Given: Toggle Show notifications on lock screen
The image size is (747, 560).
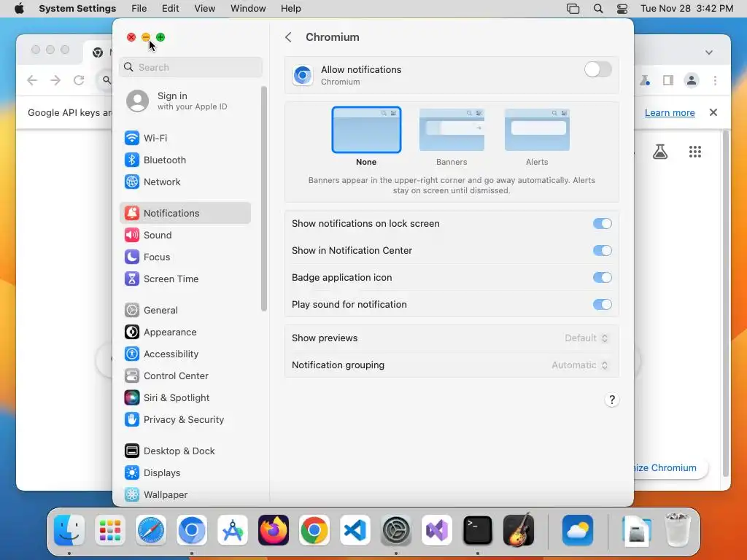Looking at the screenshot, I should tap(602, 223).
